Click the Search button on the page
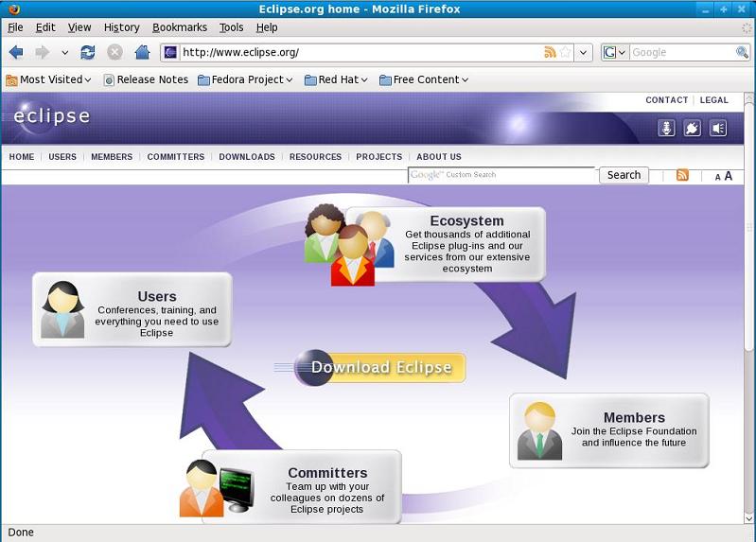 tap(624, 175)
